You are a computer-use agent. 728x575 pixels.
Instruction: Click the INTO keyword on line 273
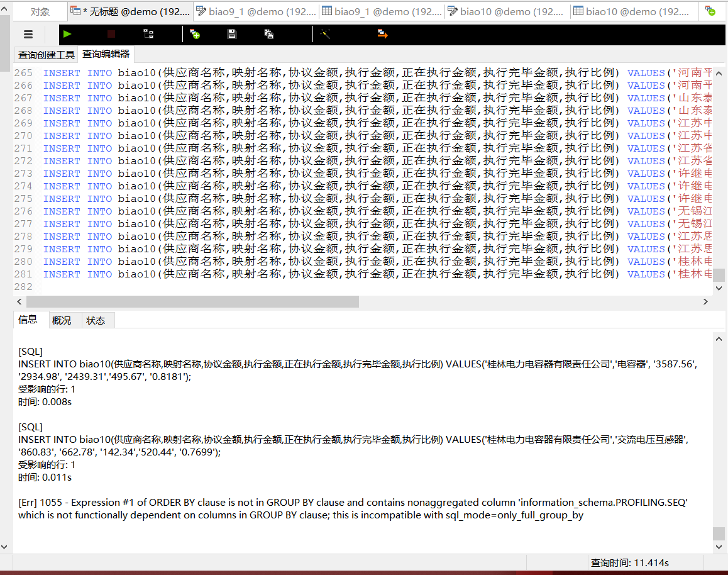pos(99,173)
